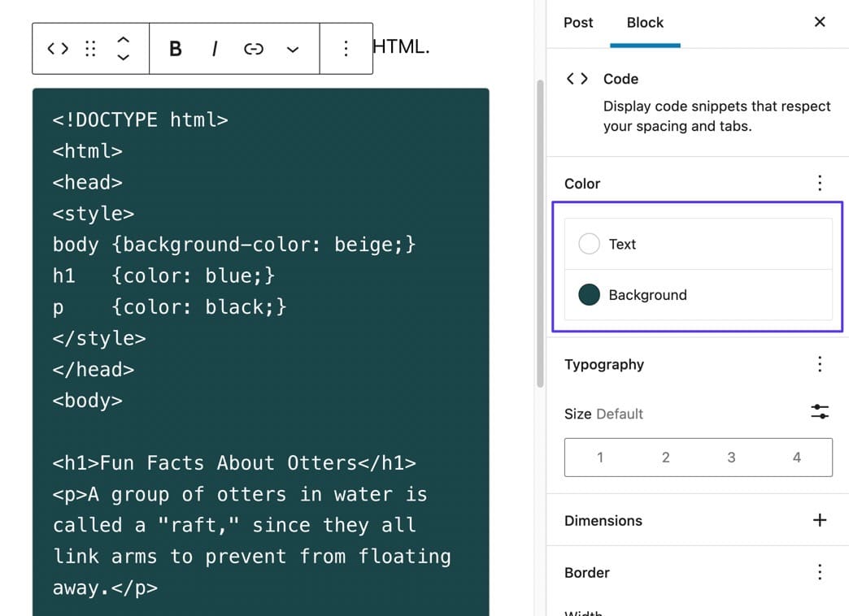Toggle italic formatting
The width and height of the screenshot is (849, 616).
[215, 49]
